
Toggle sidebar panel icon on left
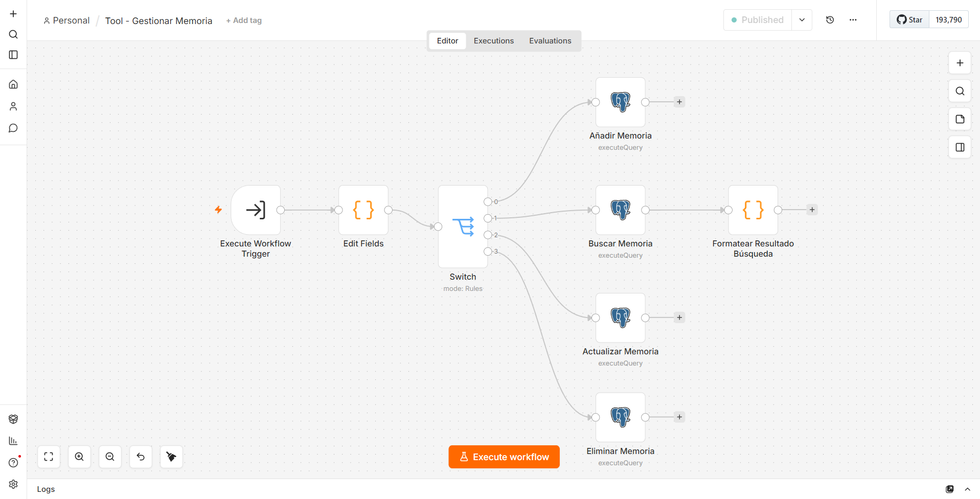pos(13,55)
